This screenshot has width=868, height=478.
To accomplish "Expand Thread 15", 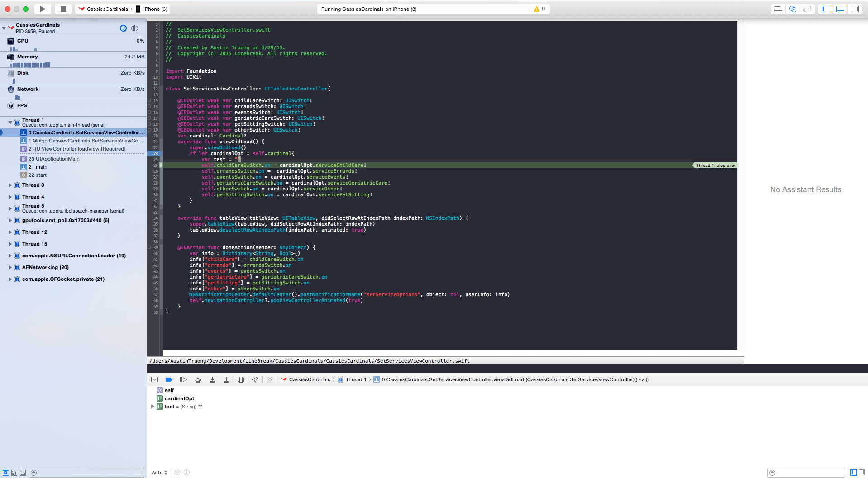I will click(10, 244).
